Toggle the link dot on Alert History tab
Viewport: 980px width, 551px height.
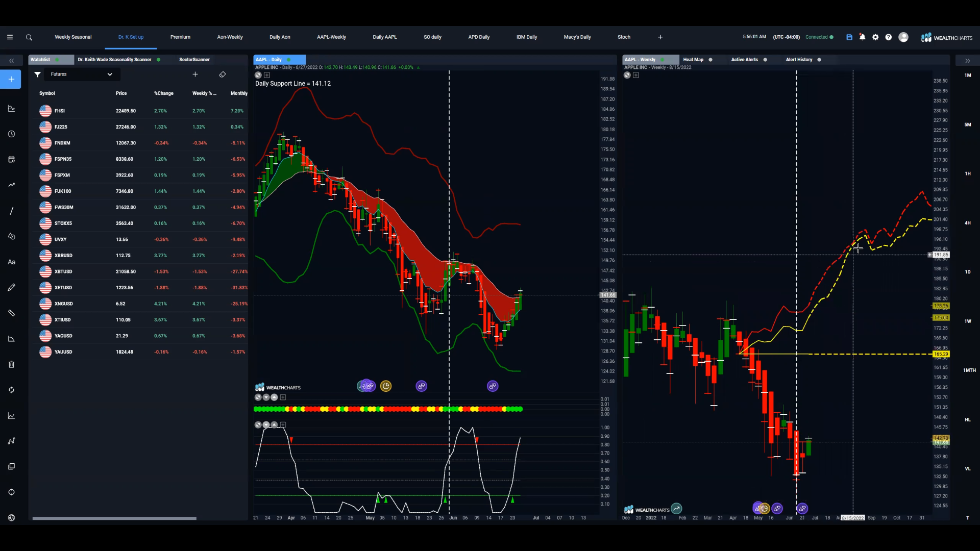click(x=819, y=60)
